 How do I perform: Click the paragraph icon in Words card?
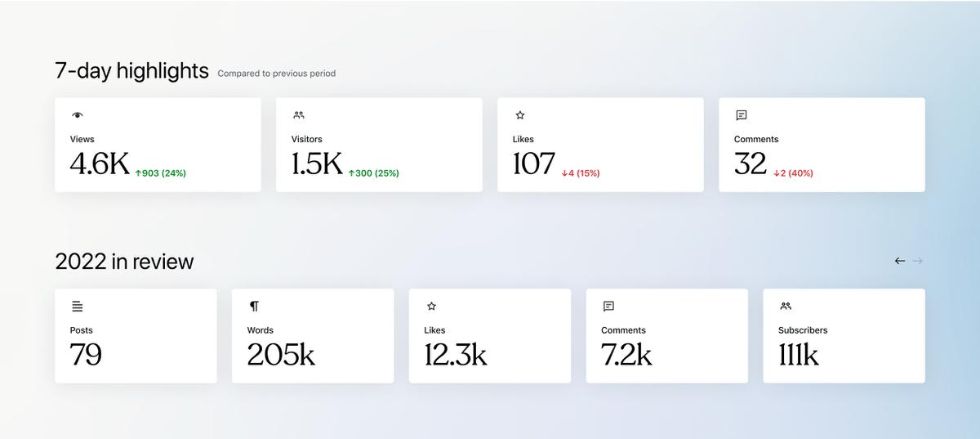coord(254,307)
